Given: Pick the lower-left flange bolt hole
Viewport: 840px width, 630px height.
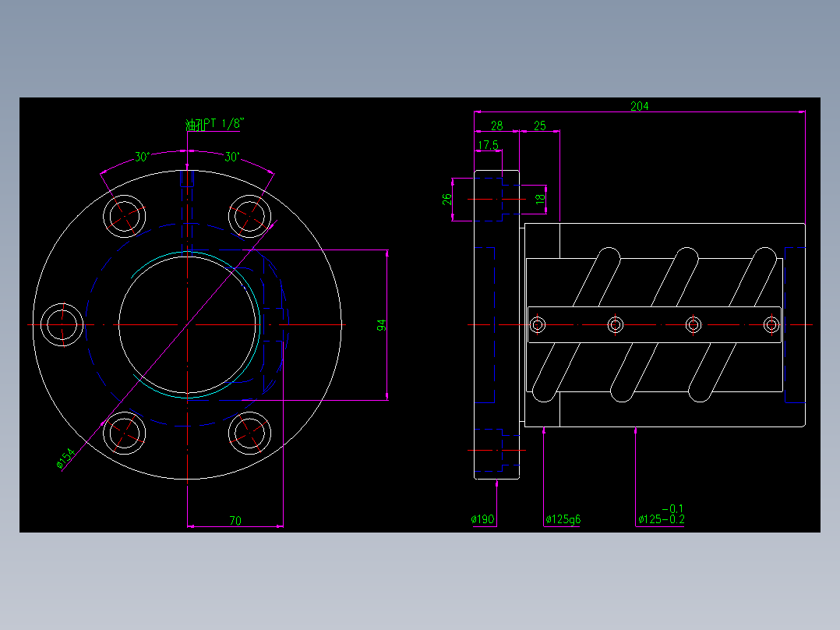Looking at the screenshot, I should [125, 434].
